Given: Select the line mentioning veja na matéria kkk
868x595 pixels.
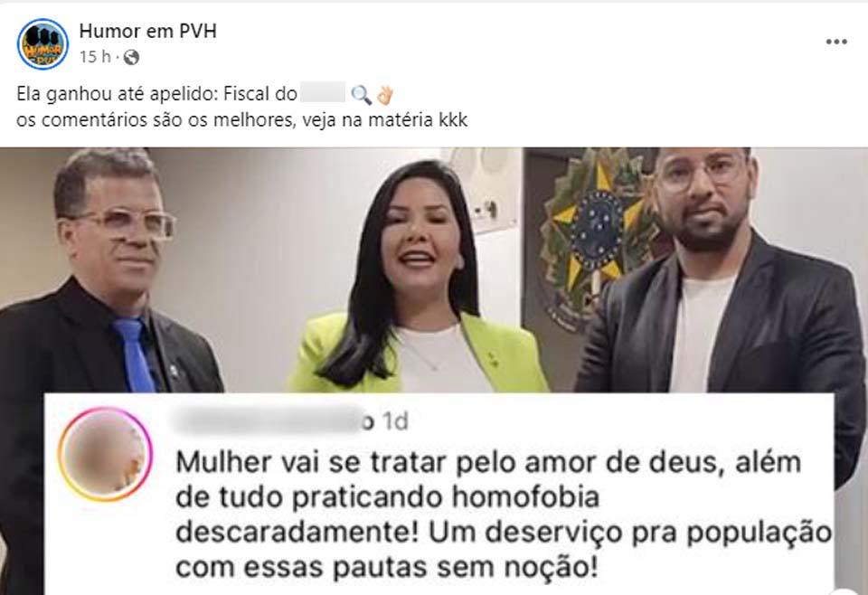Looking at the screenshot, I should tap(242, 119).
